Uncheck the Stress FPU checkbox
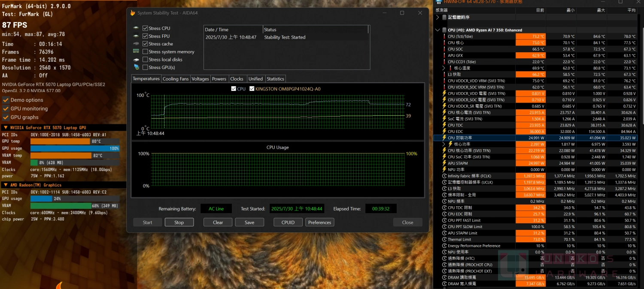 145,36
